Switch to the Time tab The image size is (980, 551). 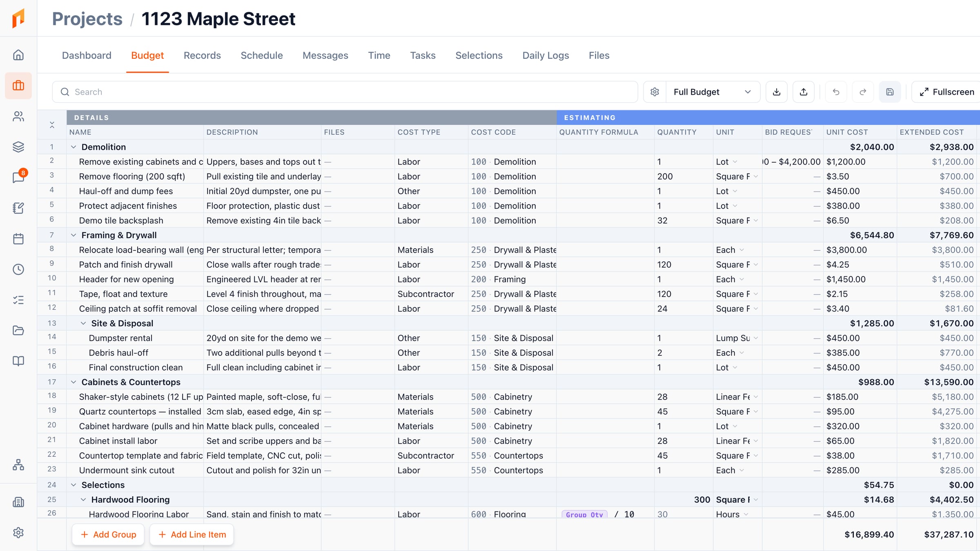379,56
